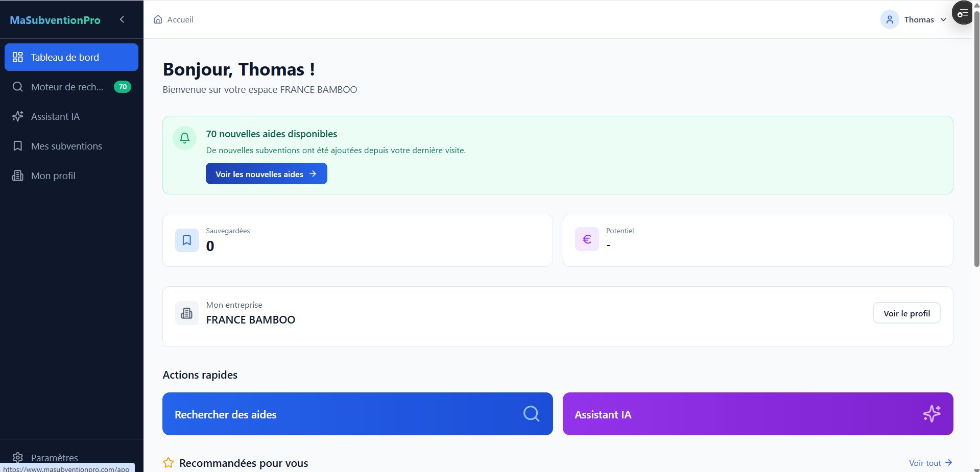Click the vertical page scrollbar

(976, 138)
